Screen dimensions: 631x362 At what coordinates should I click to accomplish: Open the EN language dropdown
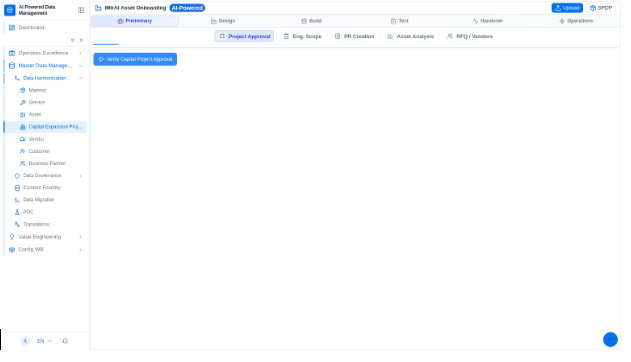click(44, 341)
